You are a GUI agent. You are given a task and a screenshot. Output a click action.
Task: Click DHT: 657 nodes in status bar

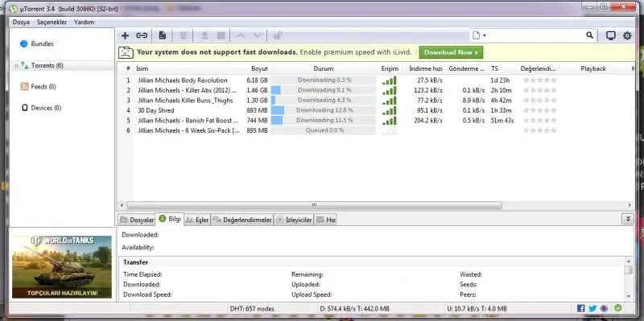252,309
